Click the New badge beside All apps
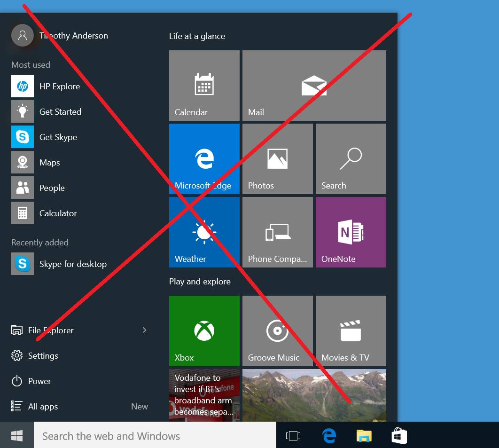The width and height of the screenshot is (499, 448). tap(140, 407)
